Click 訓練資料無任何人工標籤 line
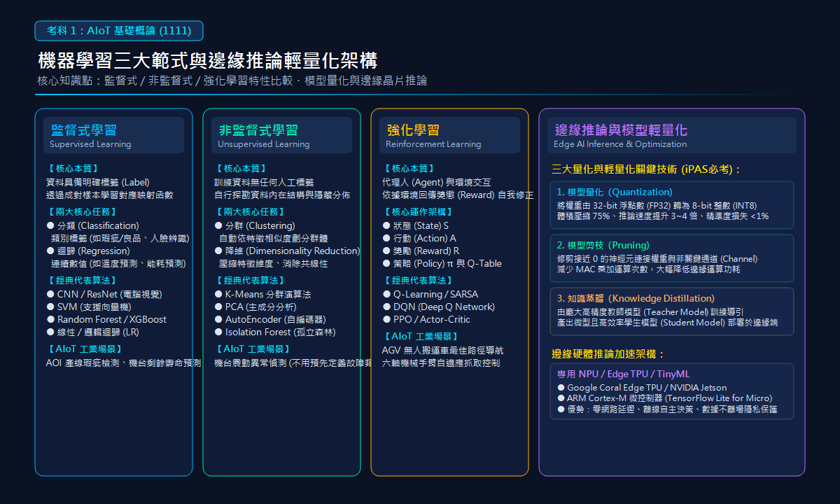The image size is (840, 504). coord(264,182)
